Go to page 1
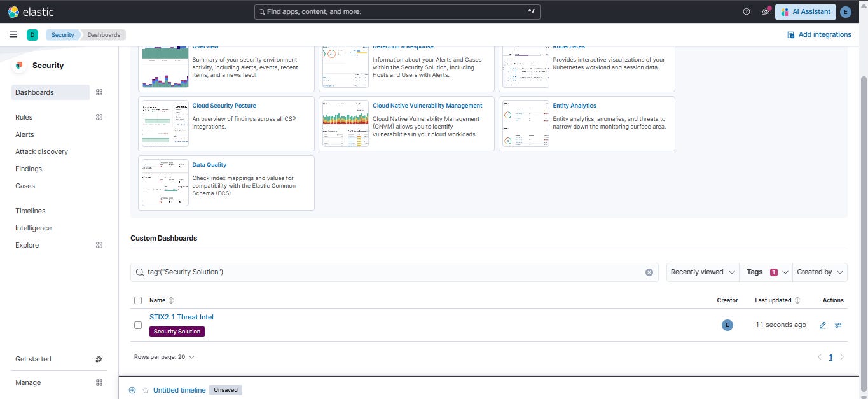Image resolution: width=868 pixels, height=399 pixels. (830, 357)
